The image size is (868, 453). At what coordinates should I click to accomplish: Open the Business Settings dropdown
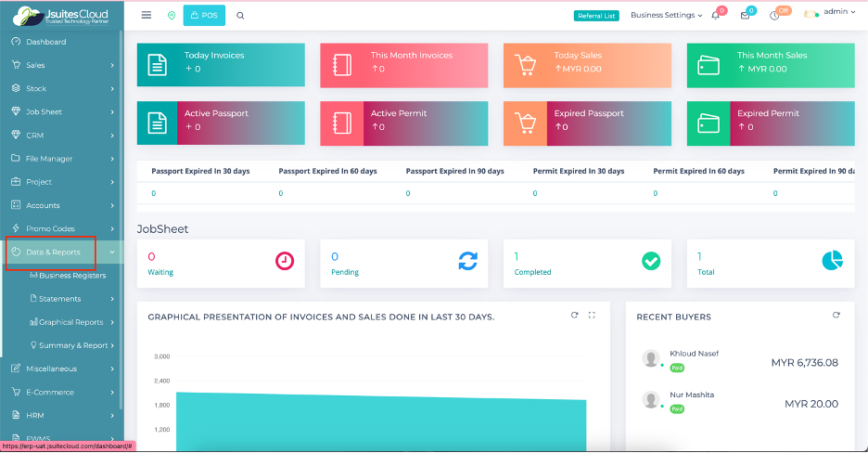click(666, 16)
